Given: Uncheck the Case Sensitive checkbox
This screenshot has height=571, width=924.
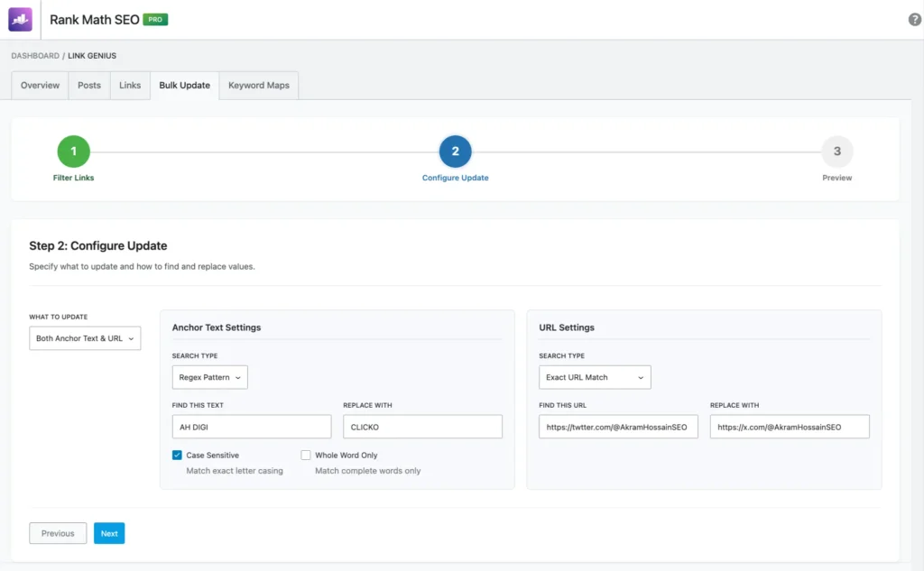Looking at the screenshot, I should tap(175, 455).
